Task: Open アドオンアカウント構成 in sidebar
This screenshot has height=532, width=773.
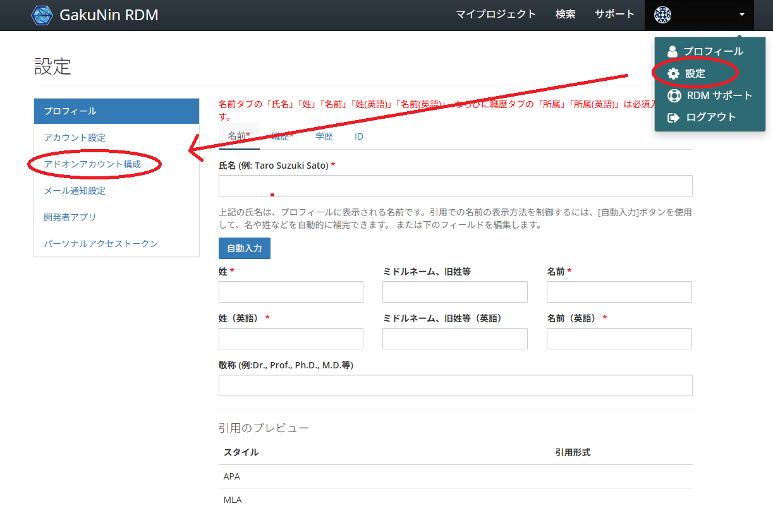Action: [x=92, y=164]
